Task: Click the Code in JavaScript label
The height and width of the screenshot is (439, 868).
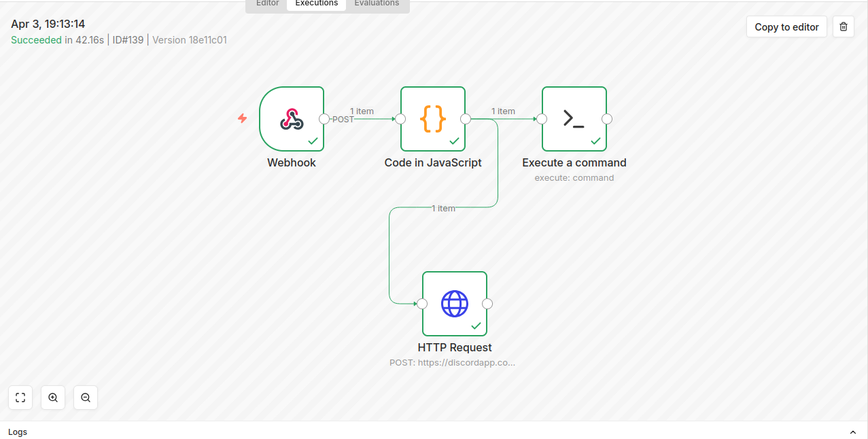Action: tap(433, 162)
